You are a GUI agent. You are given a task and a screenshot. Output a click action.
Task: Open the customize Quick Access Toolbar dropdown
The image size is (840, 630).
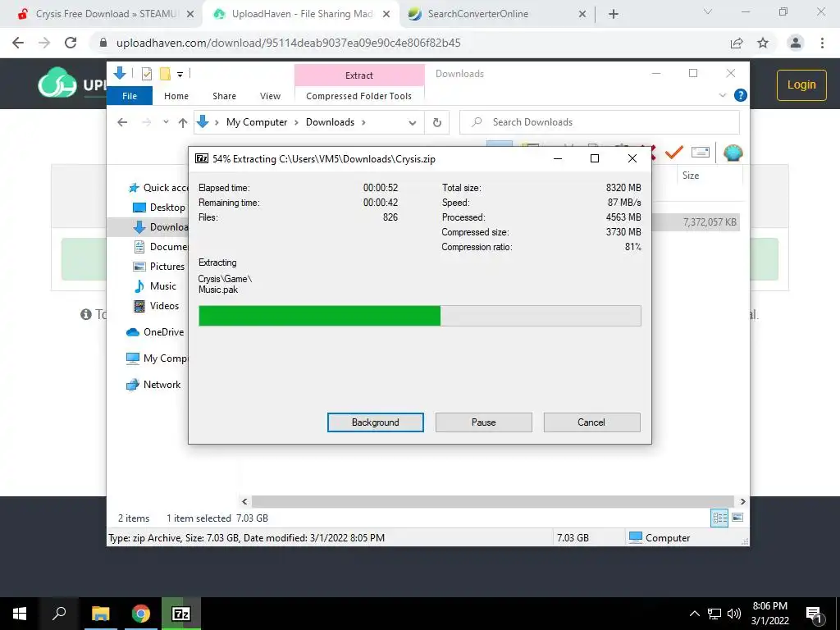[x=180, y=75]
